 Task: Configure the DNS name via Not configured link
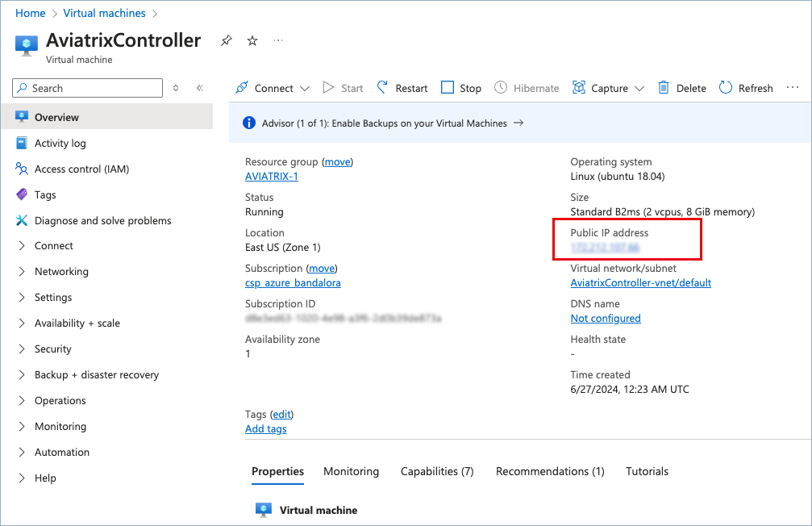tap(605, 318)
